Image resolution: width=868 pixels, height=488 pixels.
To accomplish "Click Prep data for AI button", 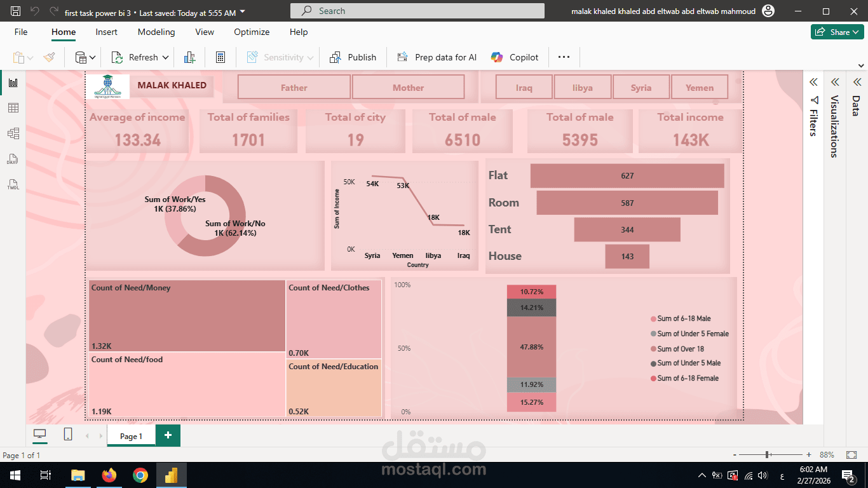I will click(437, 57).
